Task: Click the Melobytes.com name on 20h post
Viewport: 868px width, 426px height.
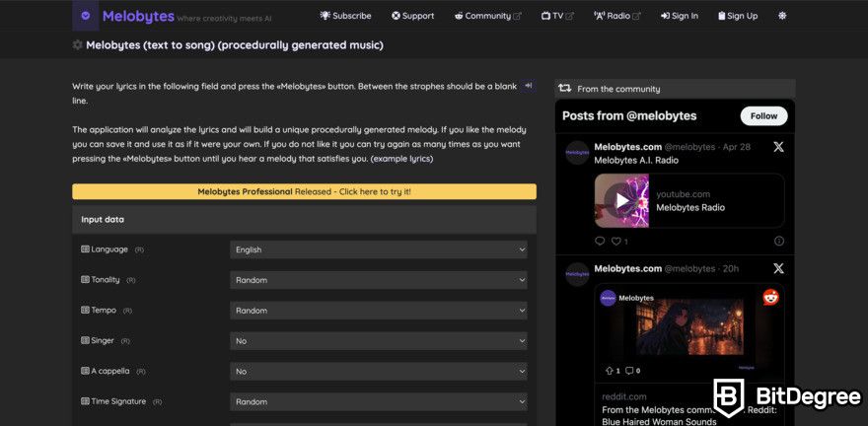Action: 627,269
